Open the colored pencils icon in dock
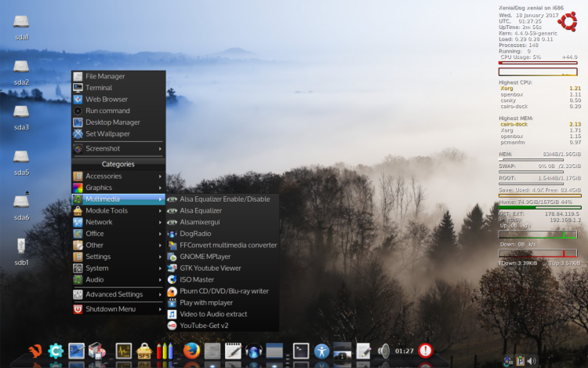Viewport: 588px width, 368px height. coord(165,351)
